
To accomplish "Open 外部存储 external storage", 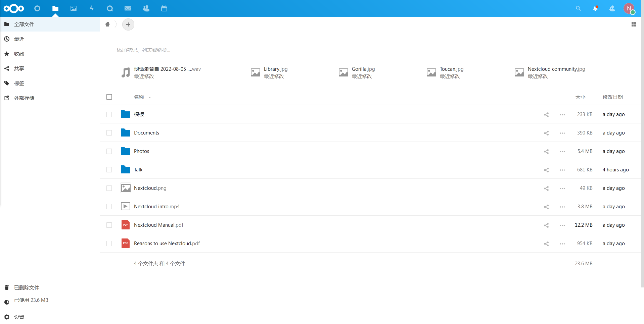I will coord(50,98).
